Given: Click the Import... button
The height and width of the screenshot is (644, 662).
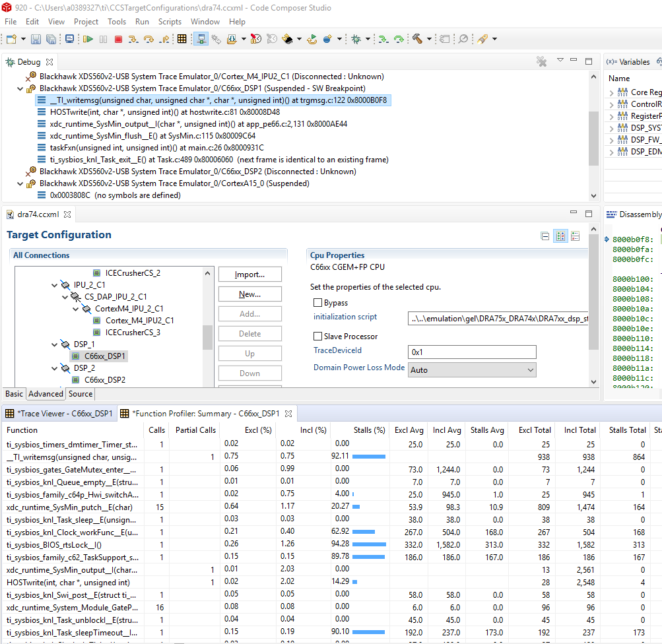Looking at the screenshot, I should [249, 274].
